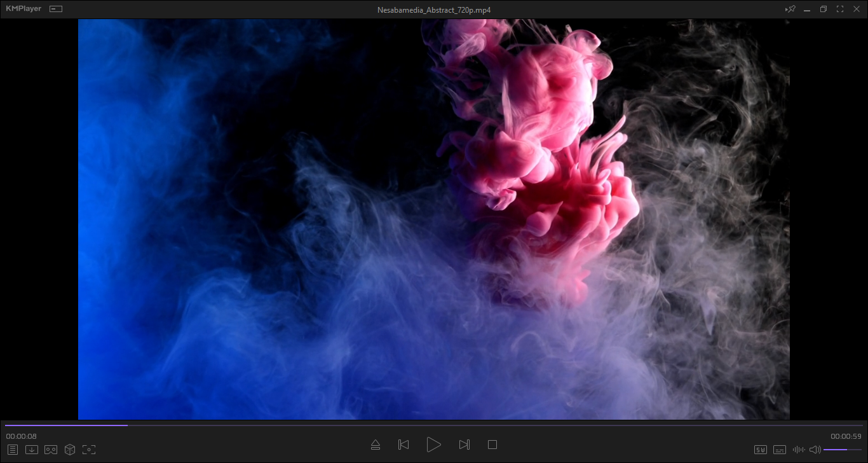Open the 3D cube settings

(70, 450)
